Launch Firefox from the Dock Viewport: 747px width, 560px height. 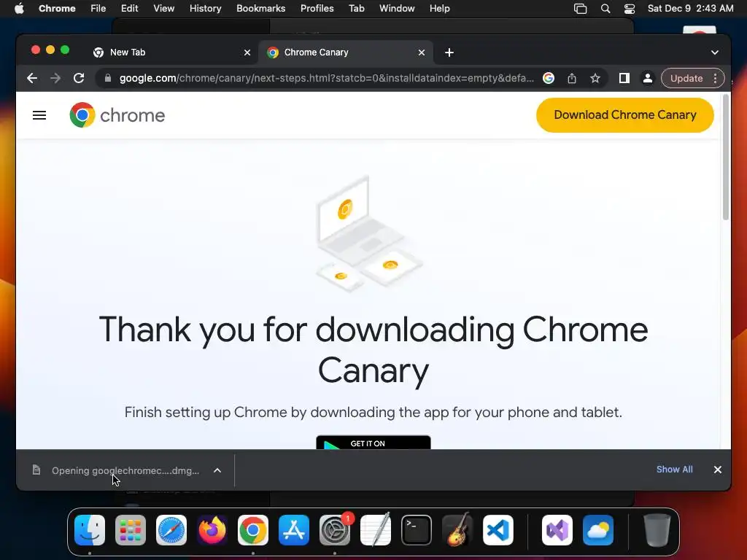tap(212, 530)
